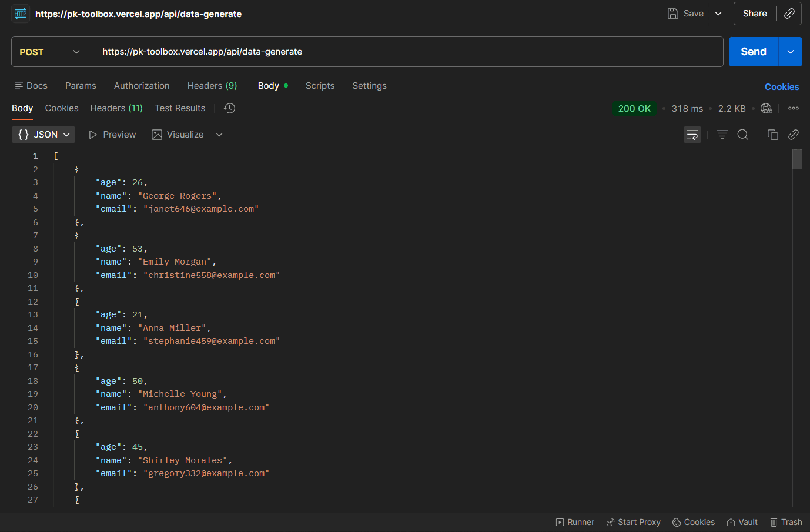Open the JSON format dropdown

(x=43, y=135)
